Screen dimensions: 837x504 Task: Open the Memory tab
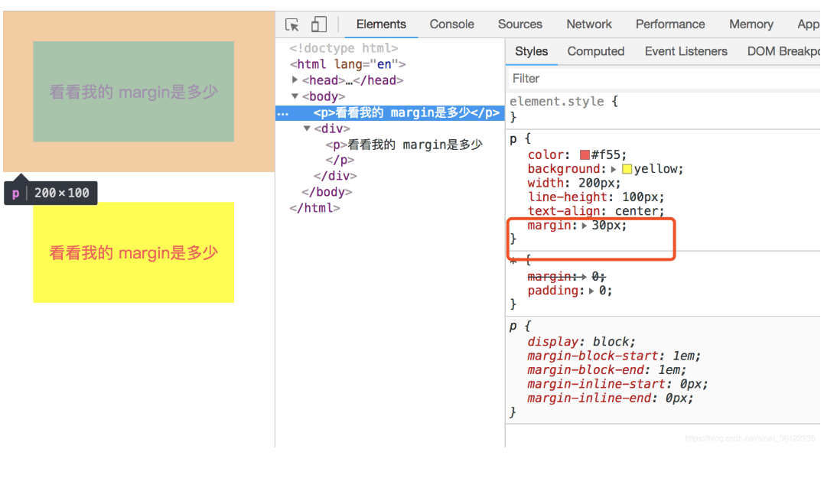coord(751,24)
